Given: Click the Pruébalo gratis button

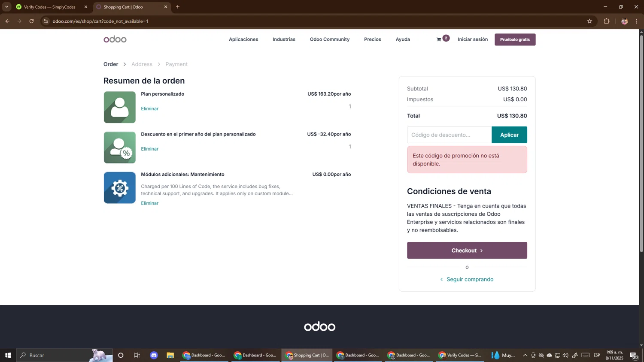Looking at the screenshot, I should pos(515,39).
